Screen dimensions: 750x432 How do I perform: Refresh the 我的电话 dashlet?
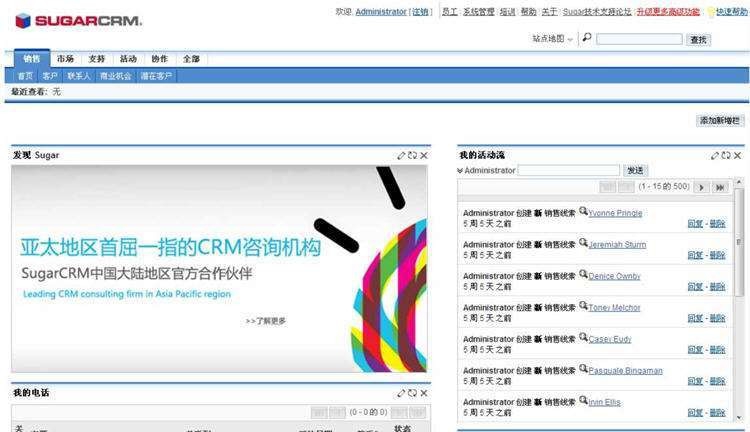(x=412, y=393)
